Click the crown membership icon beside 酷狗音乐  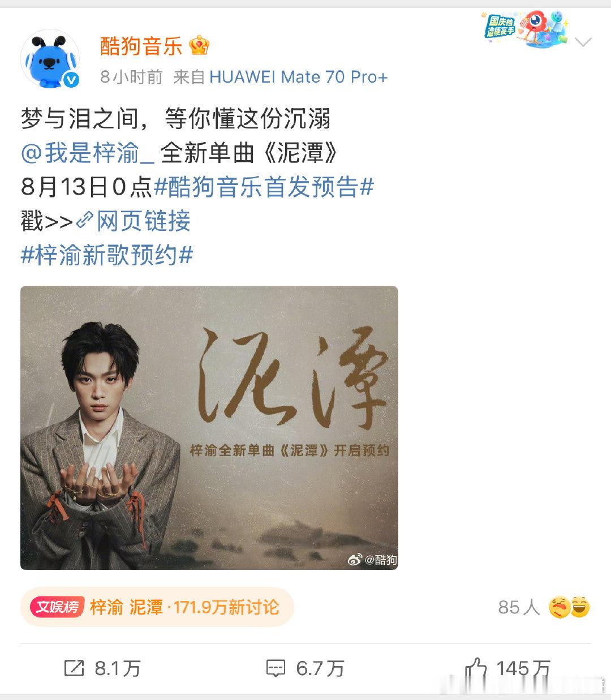point(199,46)
